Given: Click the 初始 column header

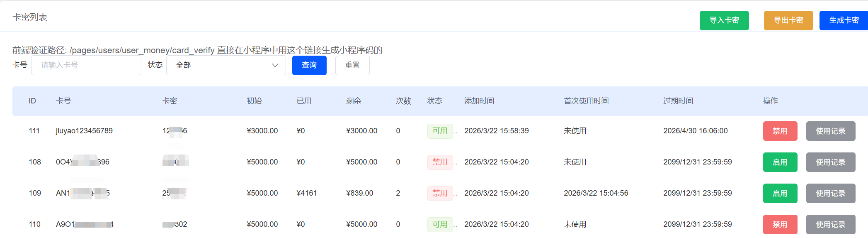Looking at the screenshot, I should 254,101.
